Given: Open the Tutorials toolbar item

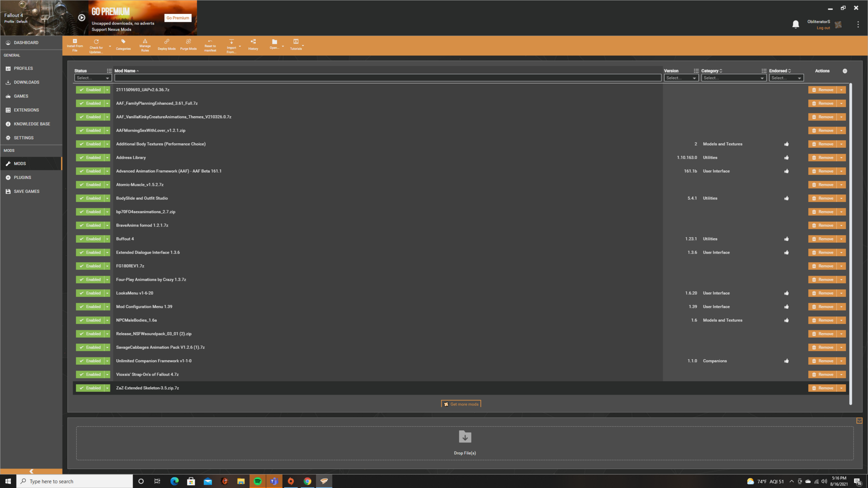Looking at the screenshot, I should click(296, 45).
